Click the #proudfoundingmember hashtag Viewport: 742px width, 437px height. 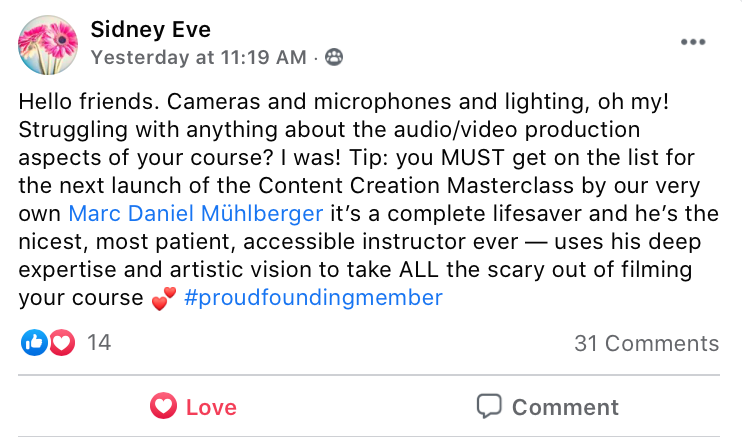click(313, 298)
